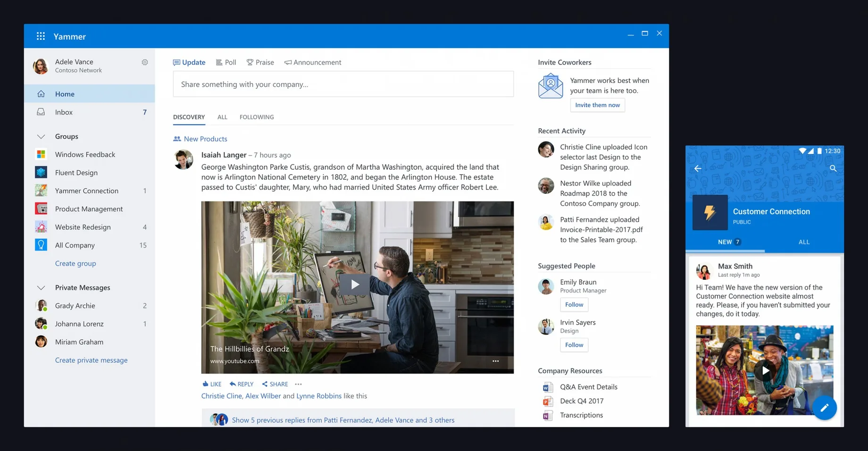Open Q&A Event Details Word document

point(580,387)
